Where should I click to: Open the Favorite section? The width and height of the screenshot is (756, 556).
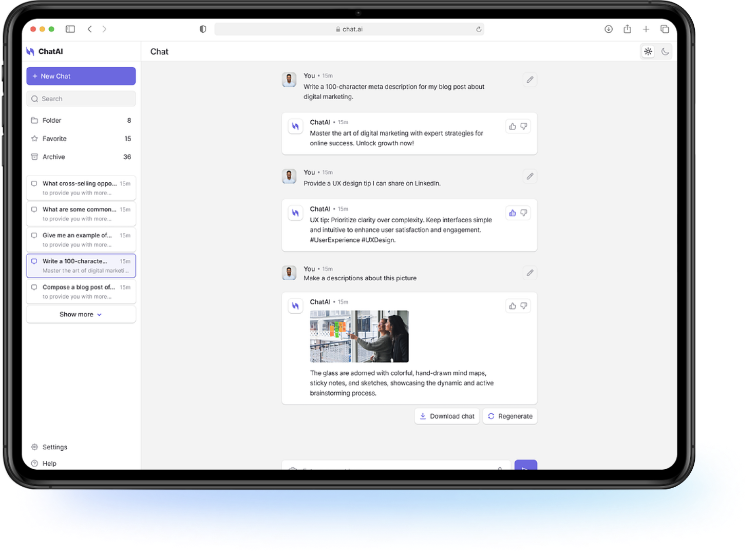click(x=54, y=139)
